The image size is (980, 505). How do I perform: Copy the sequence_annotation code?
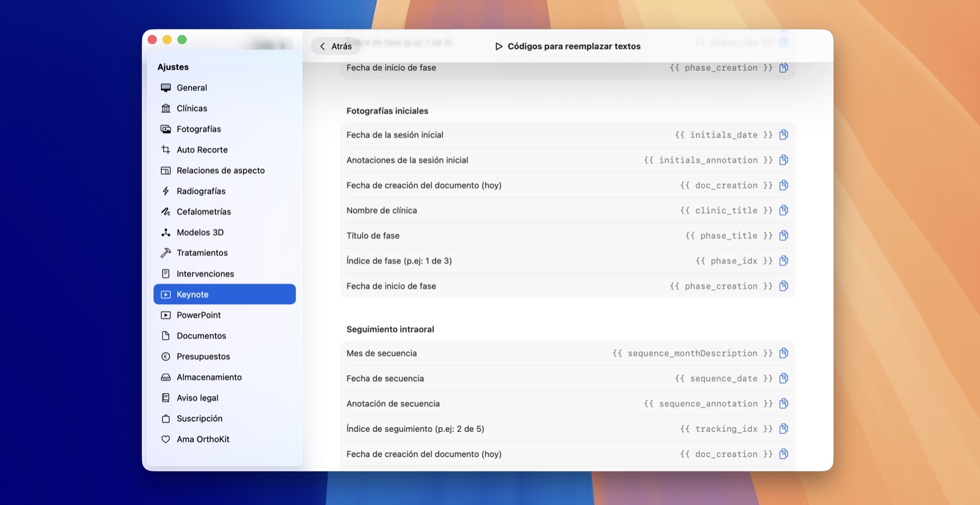783,403
